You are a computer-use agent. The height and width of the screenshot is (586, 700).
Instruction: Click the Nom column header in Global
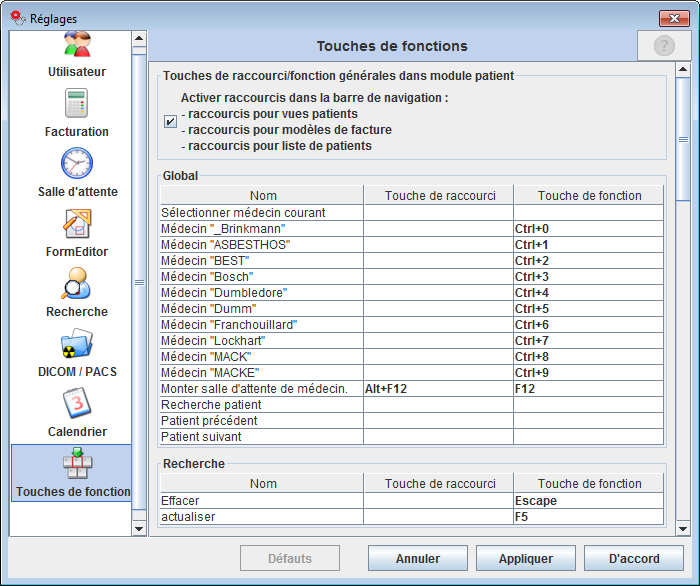pos(263,196)
